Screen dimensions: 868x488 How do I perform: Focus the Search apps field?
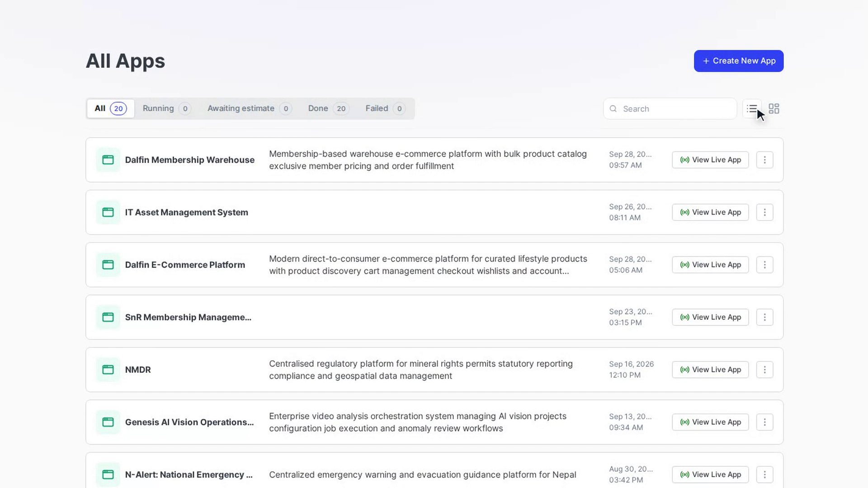point(670,109)
